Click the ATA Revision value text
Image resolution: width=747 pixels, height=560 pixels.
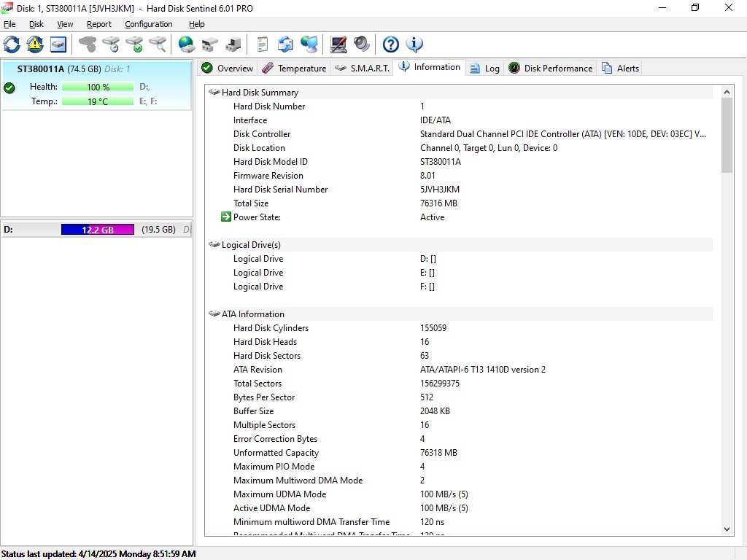pyautogui.click(x=483, y=370)
